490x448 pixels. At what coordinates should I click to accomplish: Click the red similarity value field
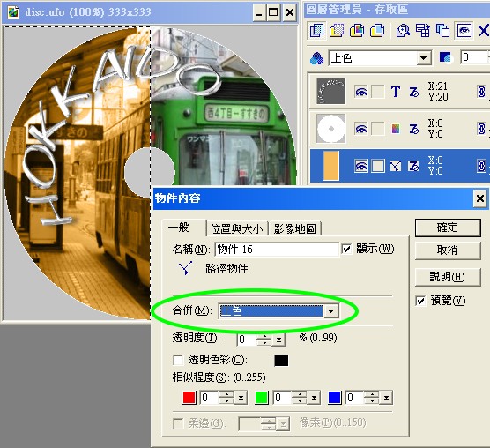(210, 398)
